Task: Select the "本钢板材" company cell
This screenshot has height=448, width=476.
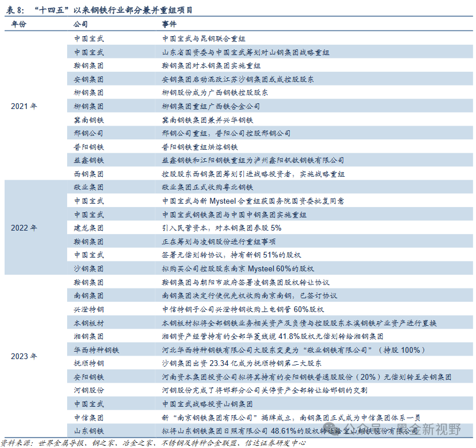Action: 89,323
